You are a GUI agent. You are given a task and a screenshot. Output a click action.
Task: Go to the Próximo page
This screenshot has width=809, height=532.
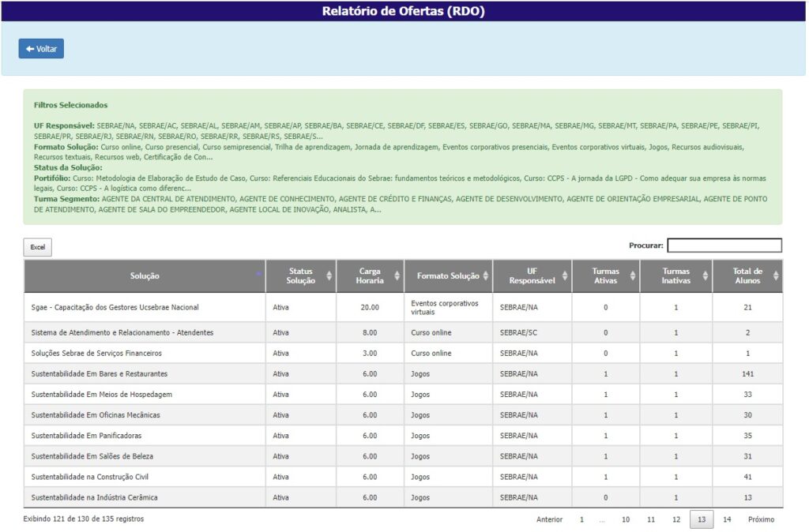point(761,519)
